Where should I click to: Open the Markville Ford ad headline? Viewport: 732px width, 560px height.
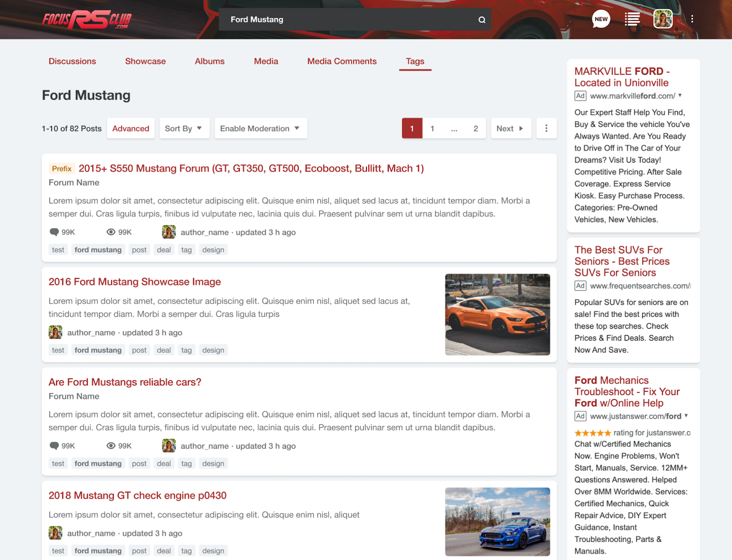622,77
